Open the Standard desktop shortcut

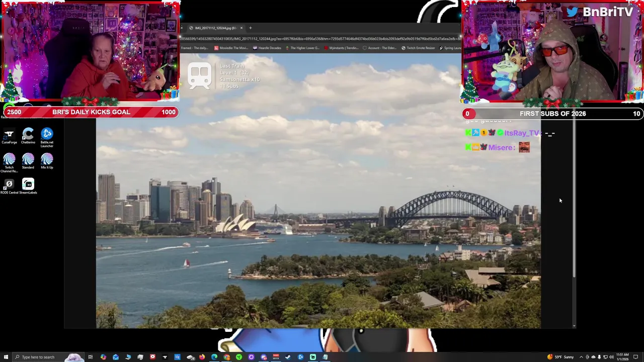click(x=28, y=161)
